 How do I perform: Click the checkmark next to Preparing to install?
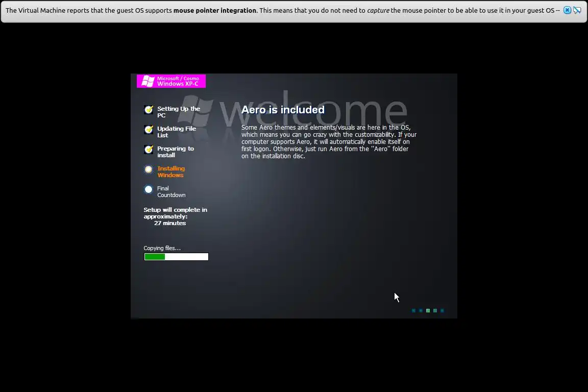(x=149, y=150)
